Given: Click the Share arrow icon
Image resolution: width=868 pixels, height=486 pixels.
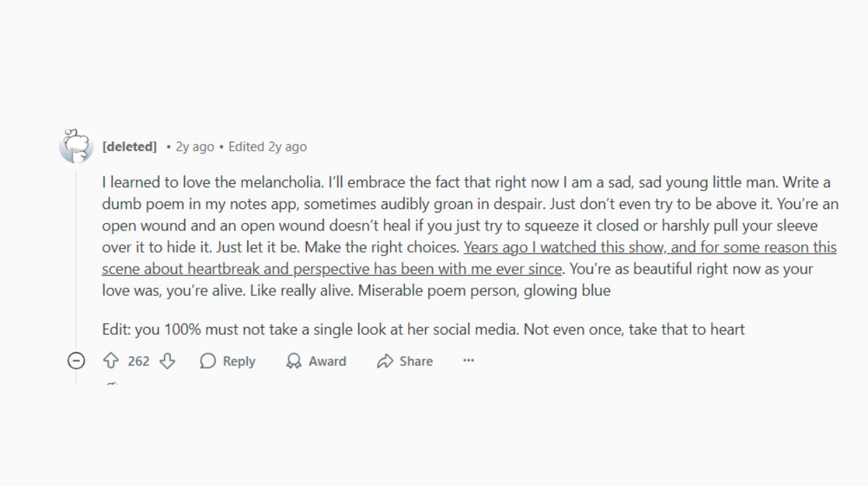Looking at the screenshot, I should pyautogui.click(x=385, y=361).
